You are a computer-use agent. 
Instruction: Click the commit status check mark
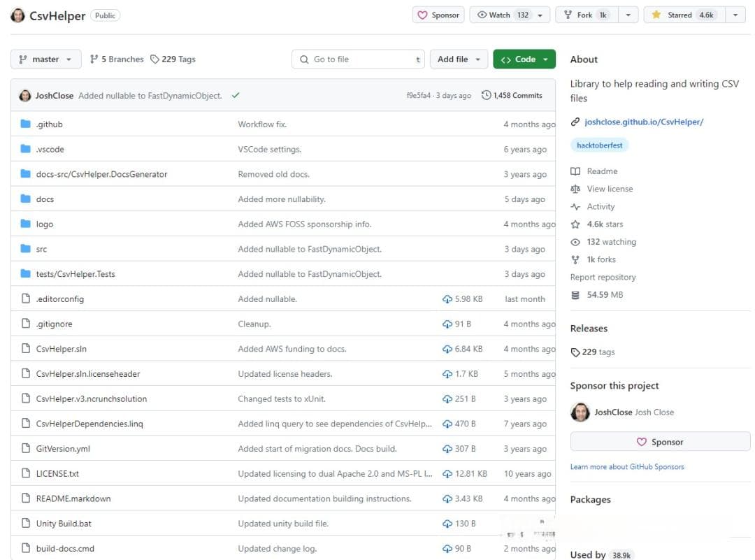click(236, 95)
